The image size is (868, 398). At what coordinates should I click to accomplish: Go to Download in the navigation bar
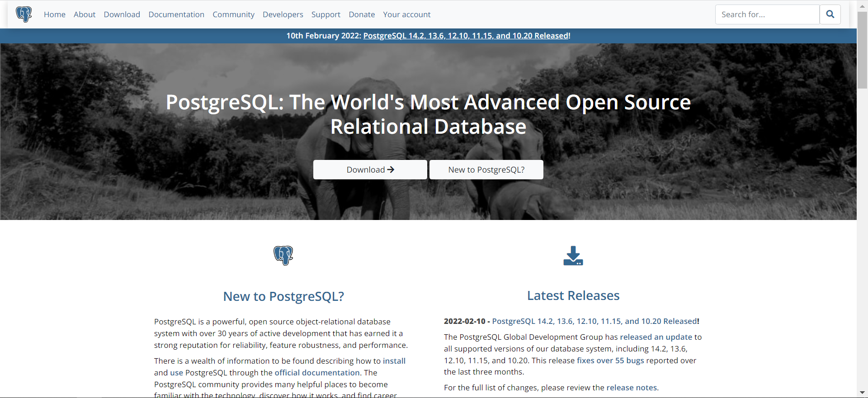pyautogui.click(x=122, y=14)
